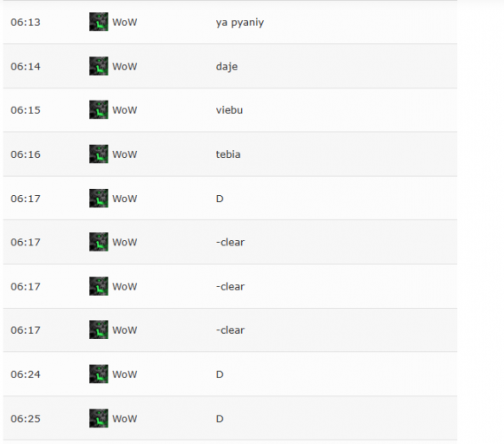
Task: Click the "D" message at 06:25
Action: [x=219, y=419]
